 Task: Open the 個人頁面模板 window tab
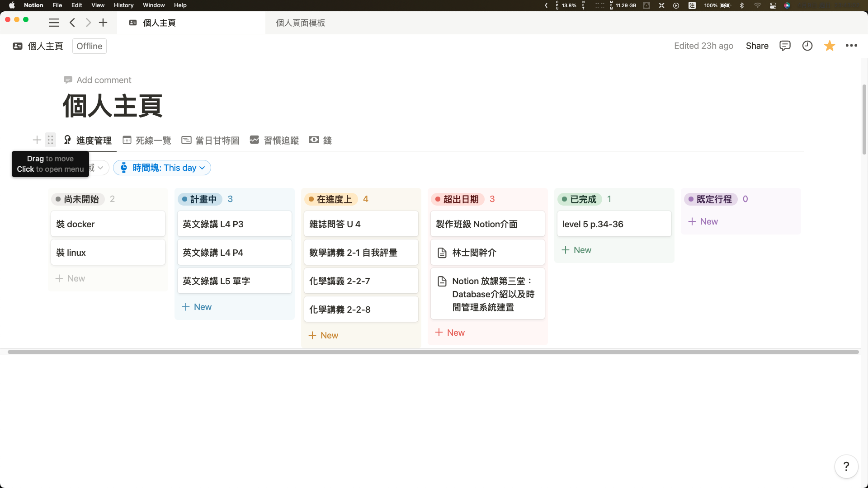click(301, 23)
